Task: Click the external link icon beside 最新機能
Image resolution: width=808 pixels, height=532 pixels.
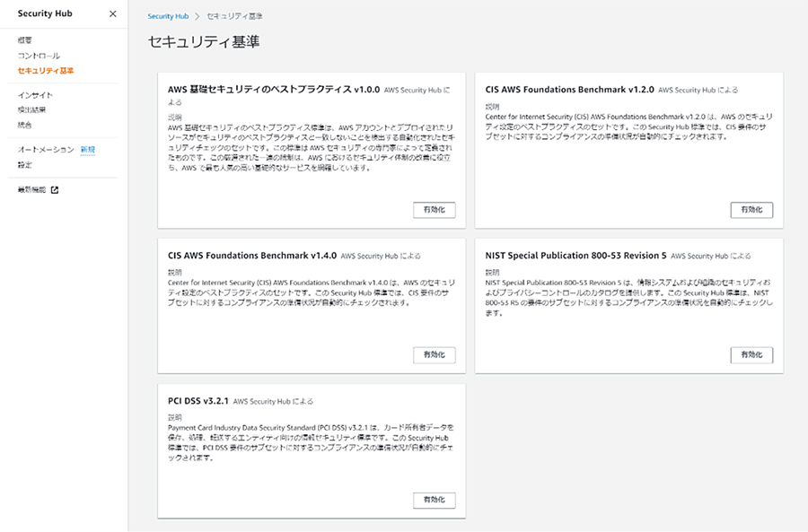Action: pyautogui.click(x=55, y=190)
